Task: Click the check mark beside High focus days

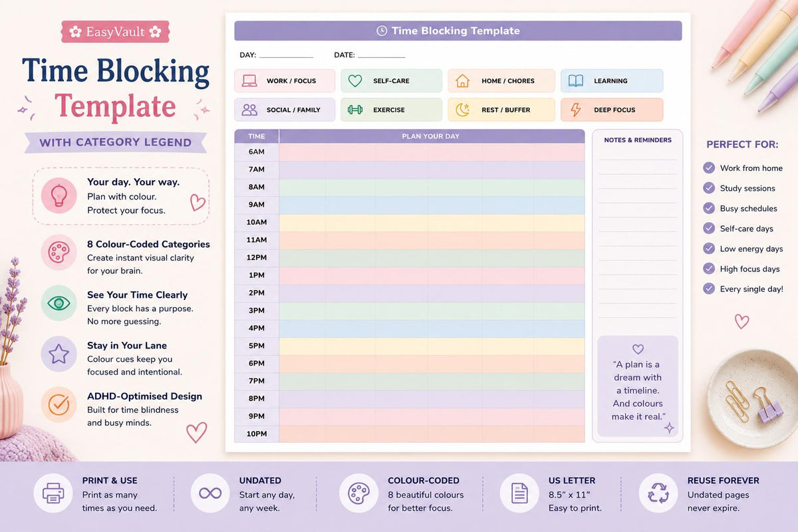Action: point(709,269)
